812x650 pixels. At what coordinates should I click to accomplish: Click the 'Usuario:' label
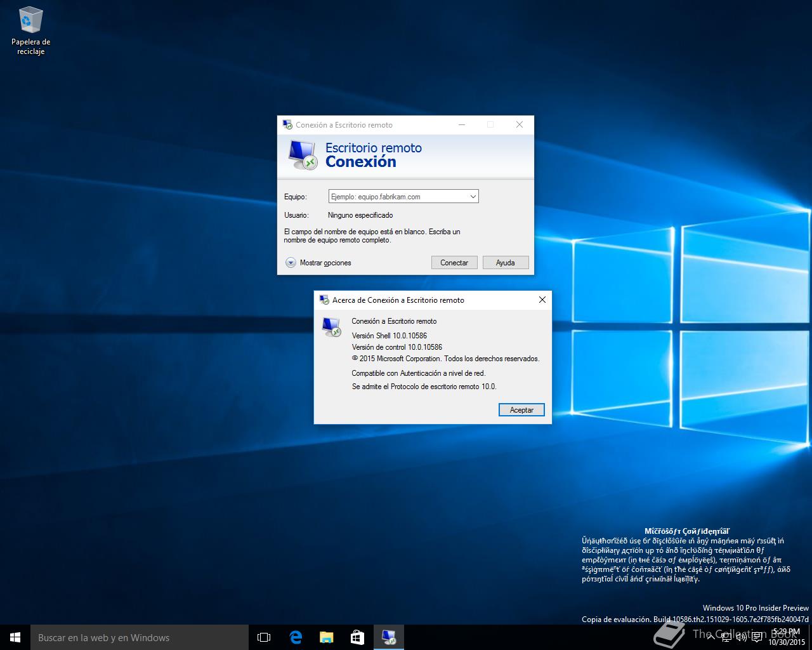click(x=296, y=215)
